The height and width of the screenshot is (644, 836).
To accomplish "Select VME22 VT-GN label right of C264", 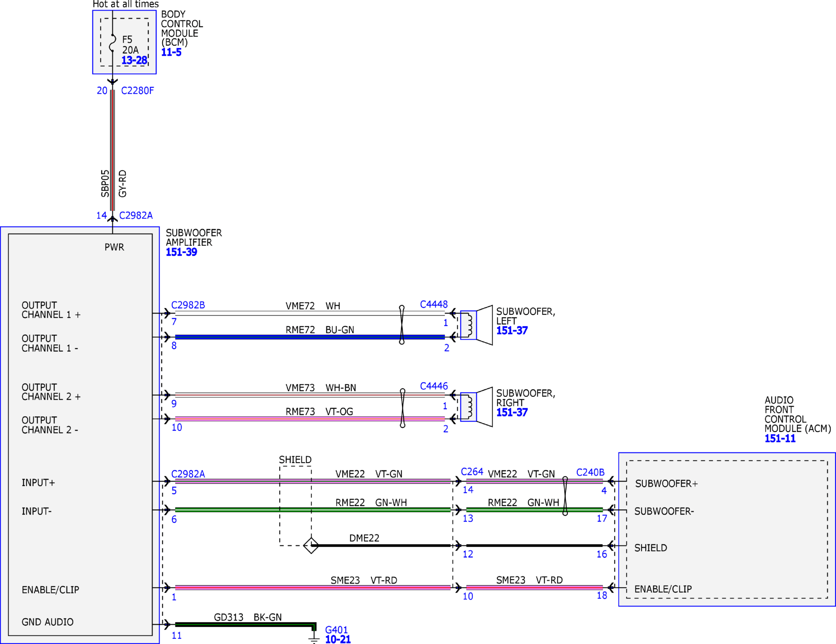I will click(521, 474).
